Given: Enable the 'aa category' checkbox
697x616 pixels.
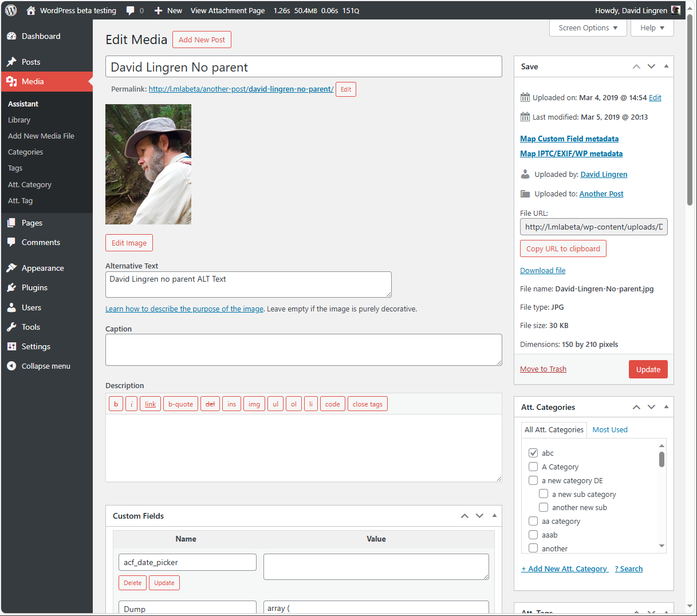Looking at the screenshot, I should coord(533,521).
